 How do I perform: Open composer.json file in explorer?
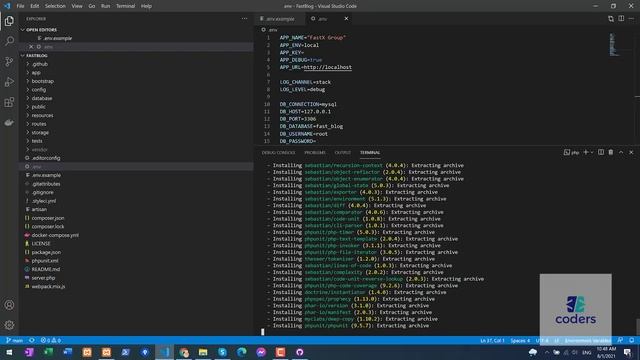pos(48,218)
